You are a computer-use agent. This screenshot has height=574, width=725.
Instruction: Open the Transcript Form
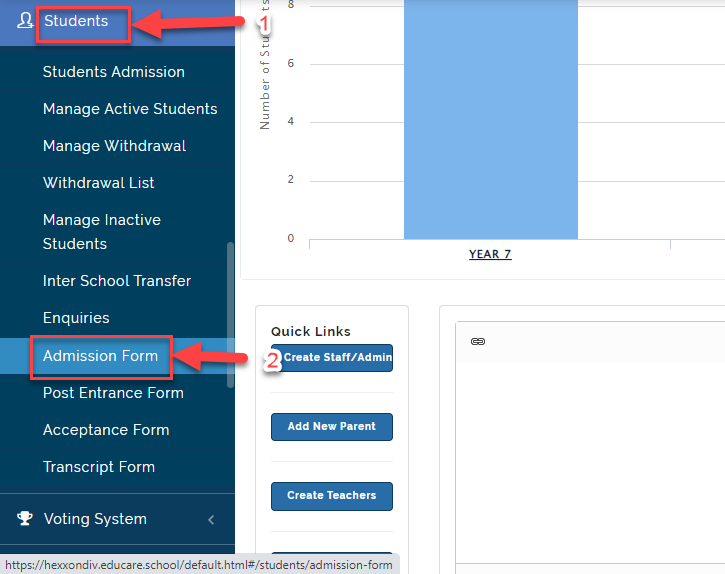point(98,467)
